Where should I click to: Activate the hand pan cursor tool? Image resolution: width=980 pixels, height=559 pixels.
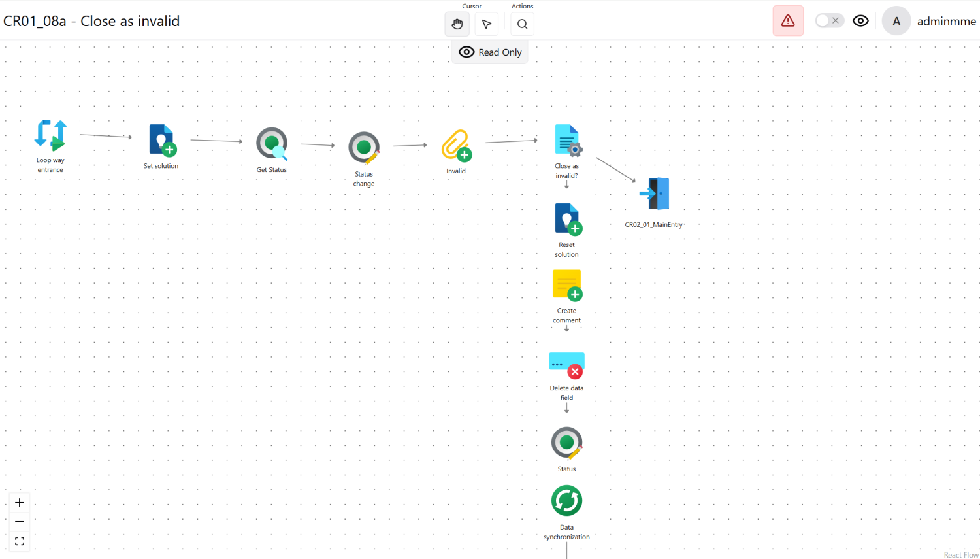coord(457,24)
